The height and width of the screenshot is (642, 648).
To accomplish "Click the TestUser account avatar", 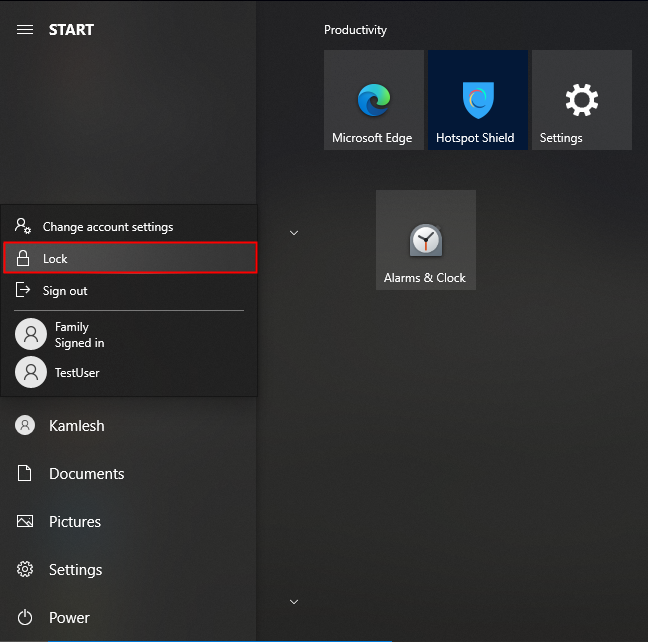I will 31,372.
